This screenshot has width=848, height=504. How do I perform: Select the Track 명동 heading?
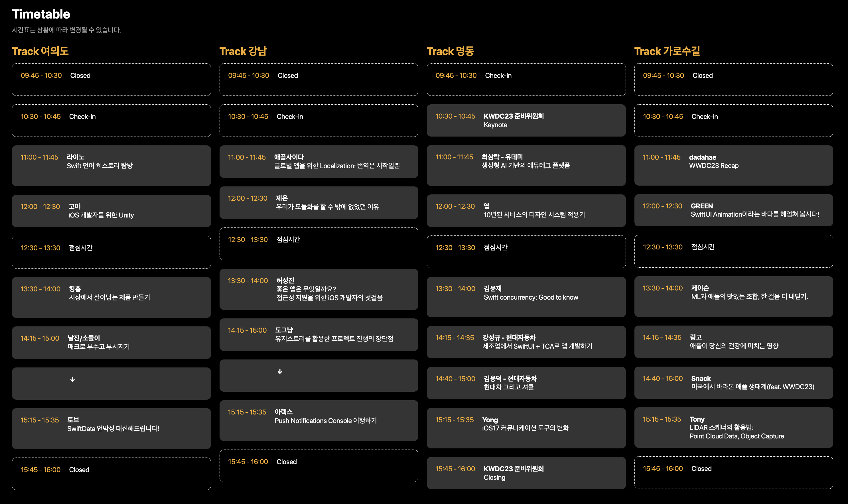coord(450,51)
